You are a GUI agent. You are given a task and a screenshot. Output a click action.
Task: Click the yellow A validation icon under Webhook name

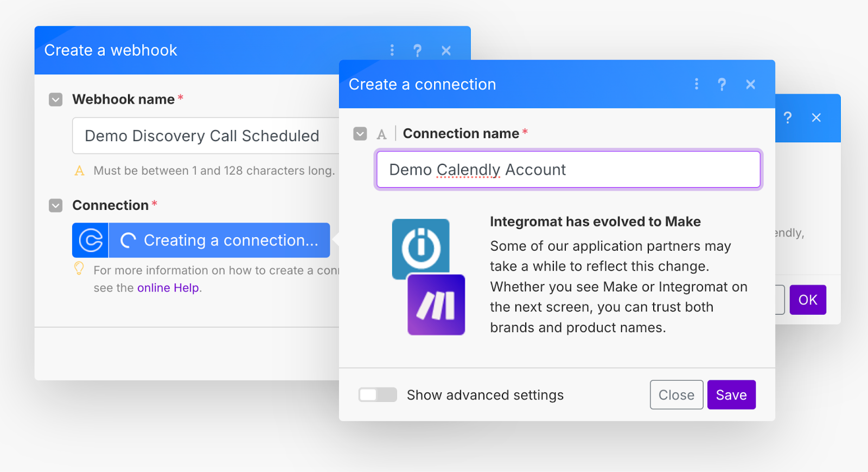coord(80,171)
